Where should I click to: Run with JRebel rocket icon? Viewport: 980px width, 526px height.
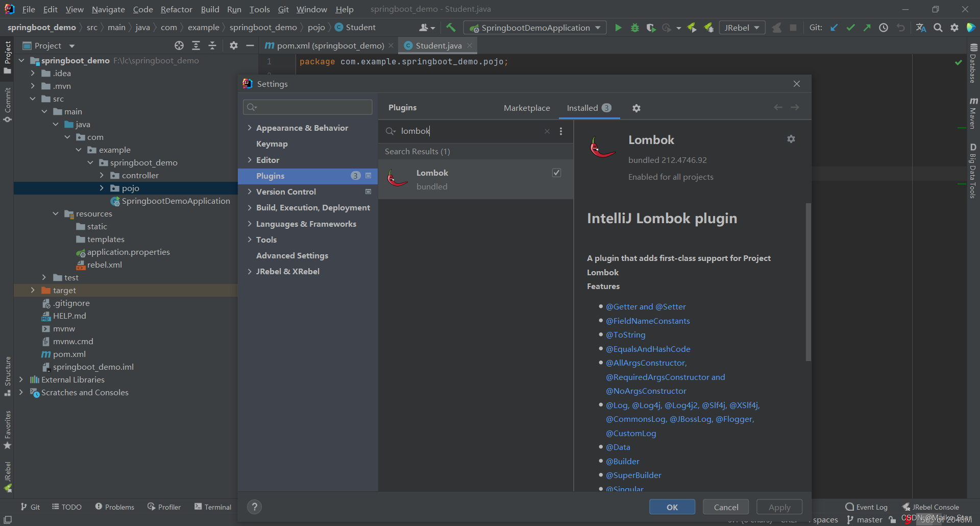tap(692, 28)
